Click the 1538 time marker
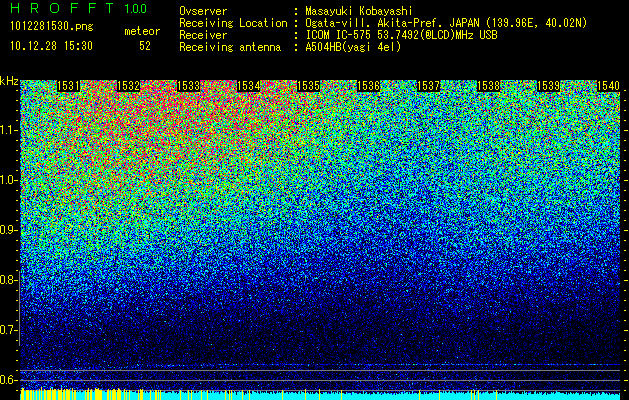The image size is (629, 400). tap(489, 86)
